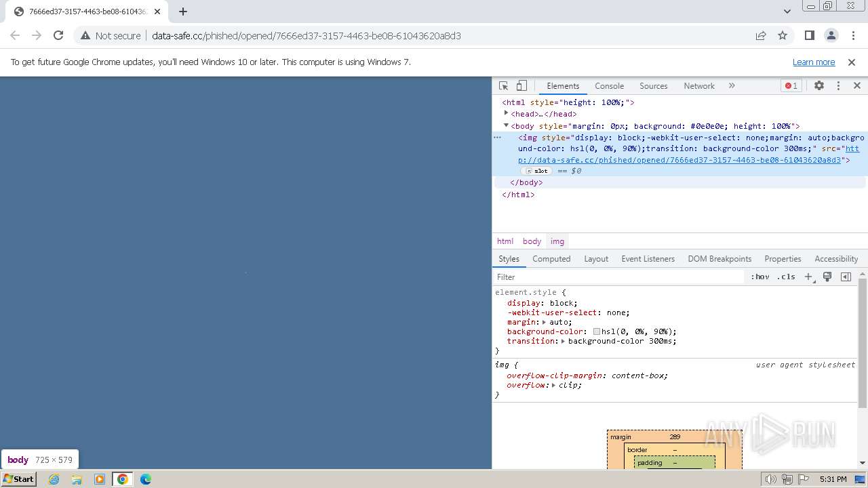
Task: Expand the overflow shorthand triangle
Action: [553, 385]
